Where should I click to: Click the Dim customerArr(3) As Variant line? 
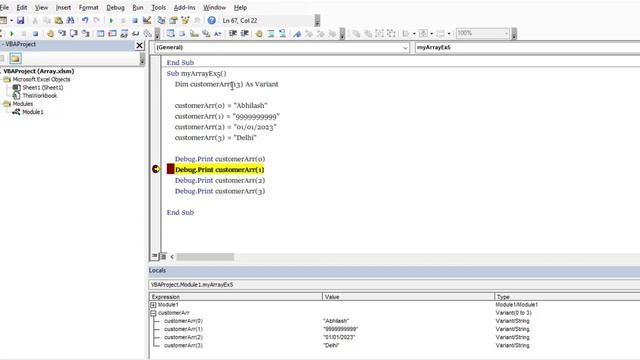coord(227,84)
